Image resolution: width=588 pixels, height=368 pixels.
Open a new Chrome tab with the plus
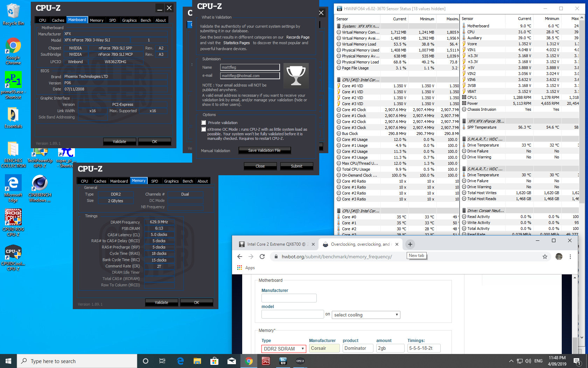(410, 244)
